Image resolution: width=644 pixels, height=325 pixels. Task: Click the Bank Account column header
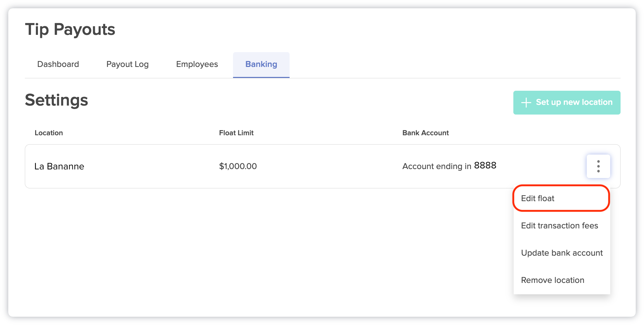[425, 132]
